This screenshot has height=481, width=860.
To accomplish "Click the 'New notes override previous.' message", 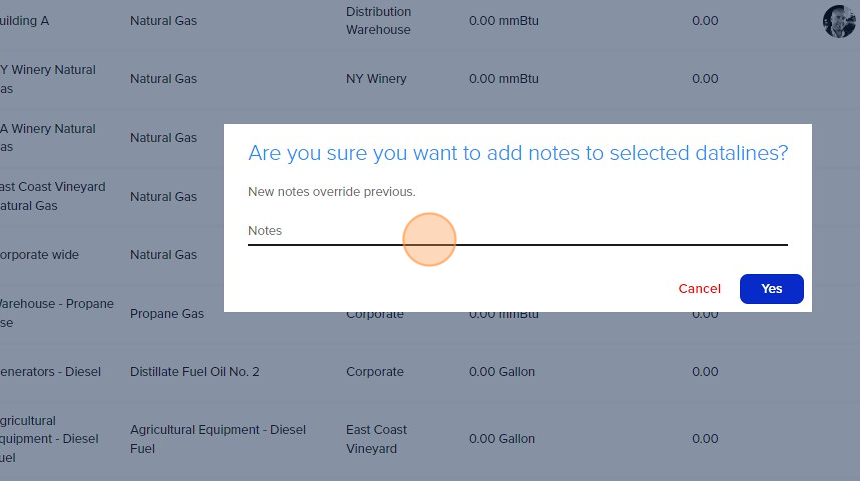I will coord(332,191).
